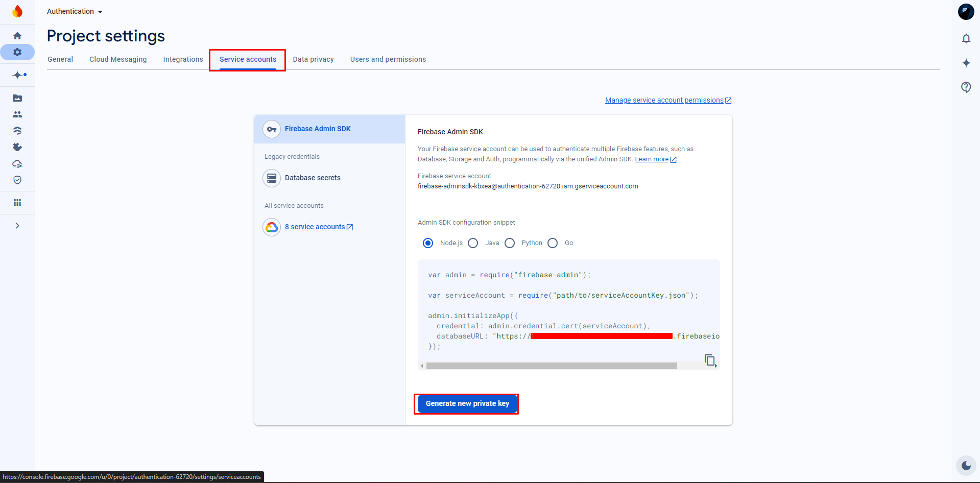Select the Python radio button
The height and width of the screenshot is (483, 980).
coord(510,243)
